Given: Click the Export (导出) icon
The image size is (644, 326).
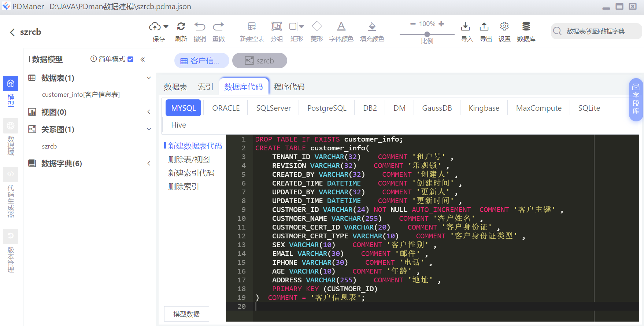Looking at the screenshot, I should point(484,26).
